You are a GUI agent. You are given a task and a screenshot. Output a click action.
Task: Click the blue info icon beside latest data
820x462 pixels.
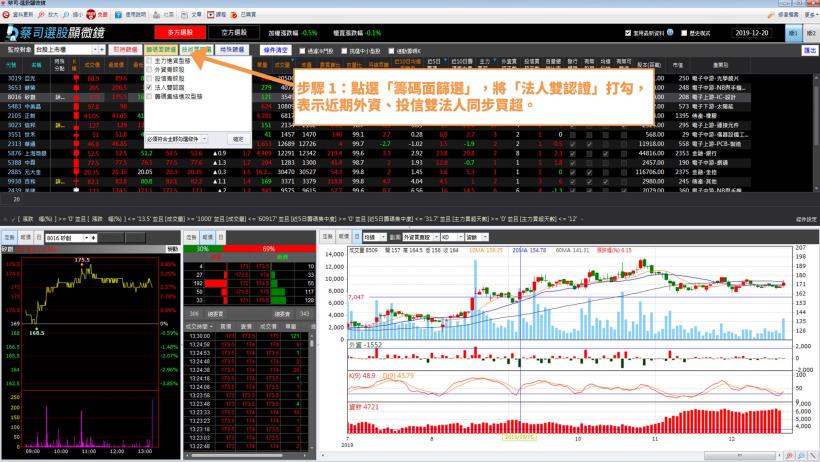(x=670, y=32)
